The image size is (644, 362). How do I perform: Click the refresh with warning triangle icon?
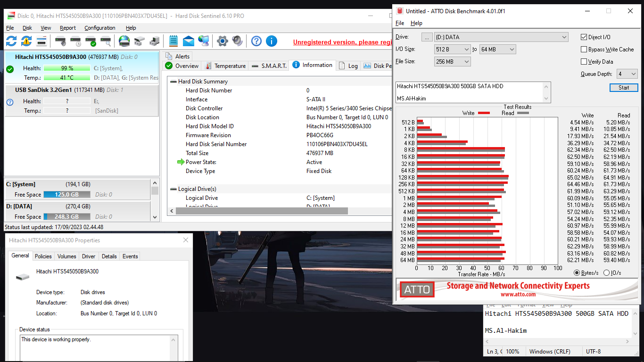(26, 41)
